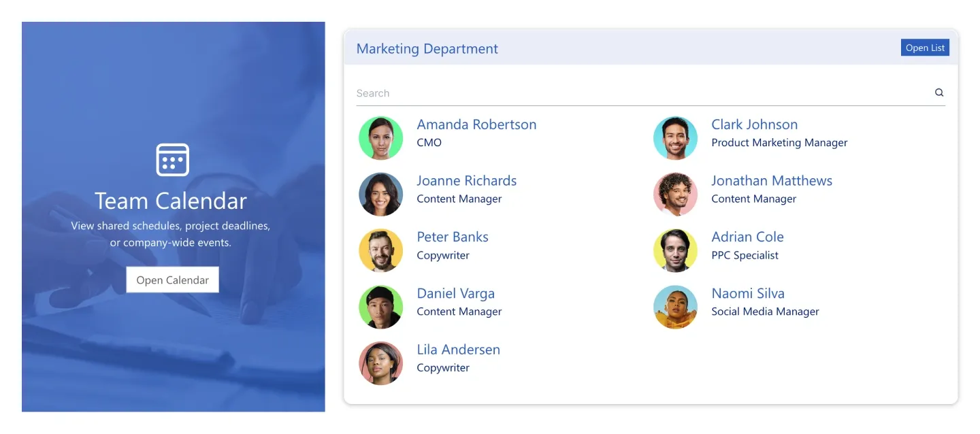980x434 pixels.
Task: Click the search magnifier icon
Action: click(x=939, y=93)
